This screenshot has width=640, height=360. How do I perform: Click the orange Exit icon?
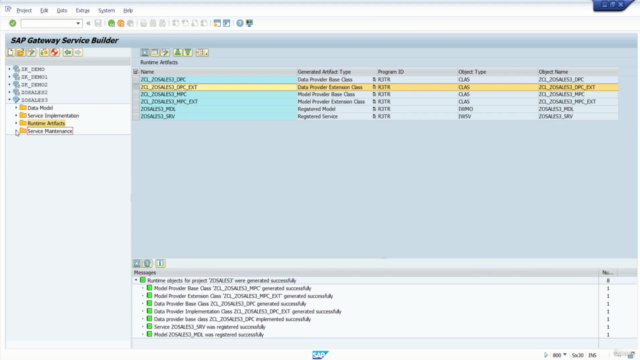[x=121, y=23]
